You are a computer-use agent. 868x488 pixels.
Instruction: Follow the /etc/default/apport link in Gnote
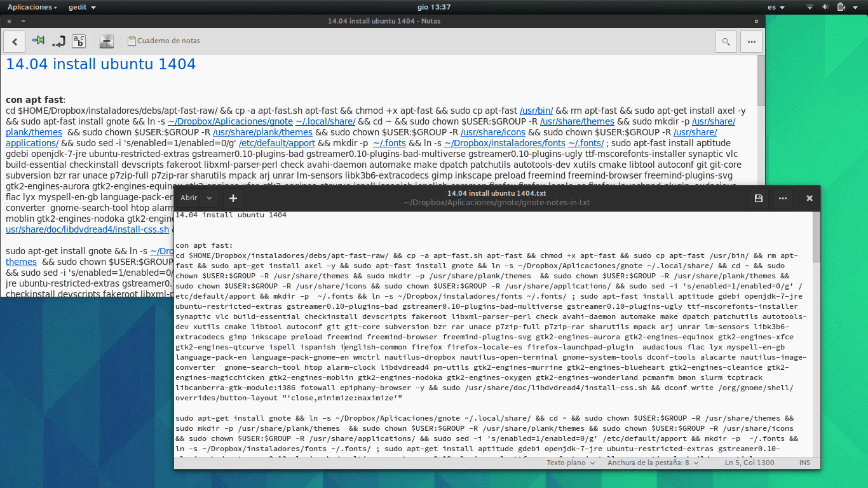coord(276,143)
